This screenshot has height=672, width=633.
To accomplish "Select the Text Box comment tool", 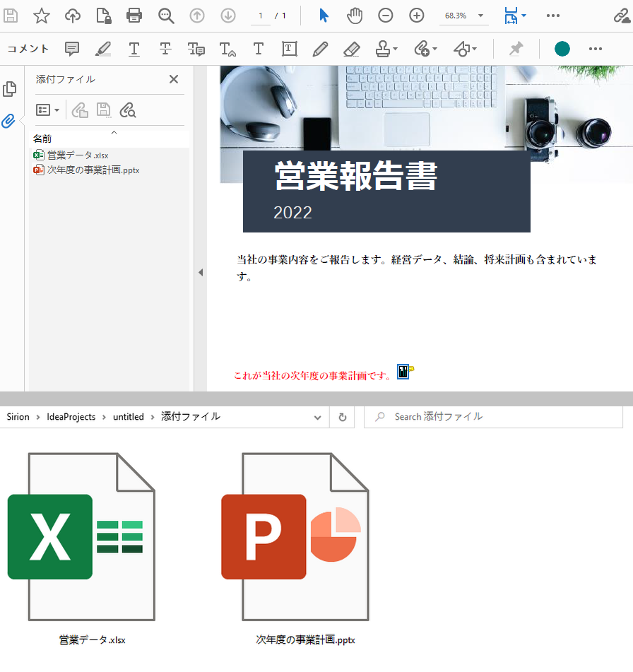I will click(x=289, y=49).
